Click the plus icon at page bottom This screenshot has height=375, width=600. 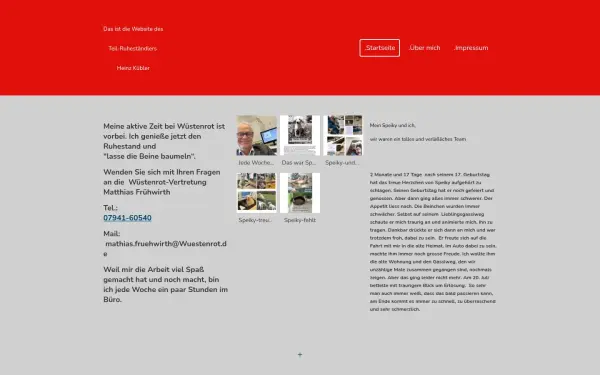click(x=300, y=355)
